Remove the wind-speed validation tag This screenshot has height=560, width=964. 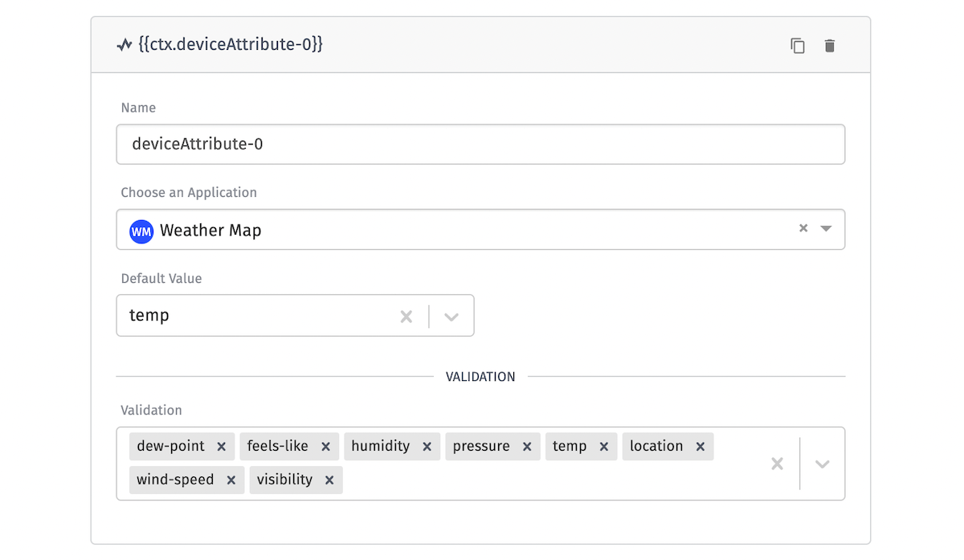[x=231, y=480]
